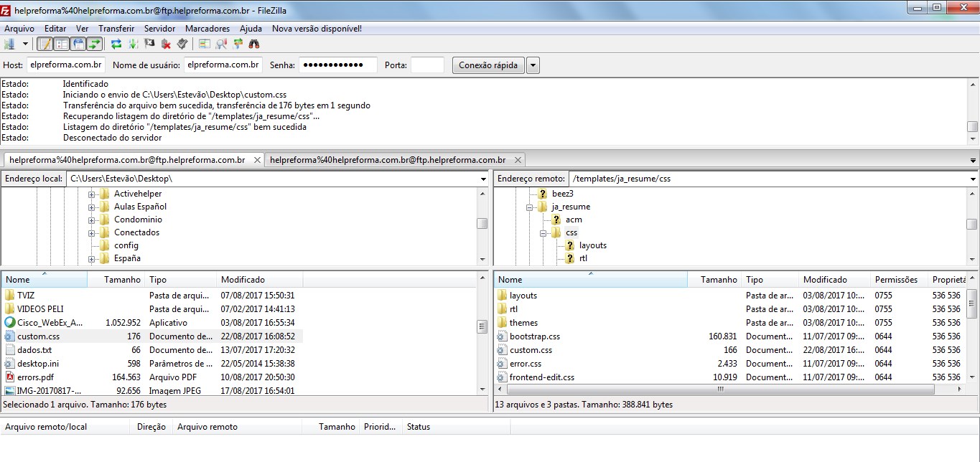Click the Conexão rápida button
This screenshot has height=462, width=980.
coord(487,65)
